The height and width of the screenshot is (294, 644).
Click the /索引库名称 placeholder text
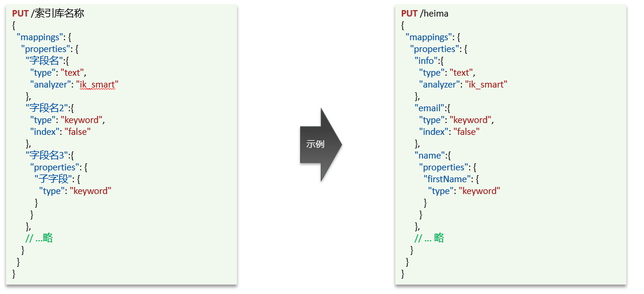point(57,14)
